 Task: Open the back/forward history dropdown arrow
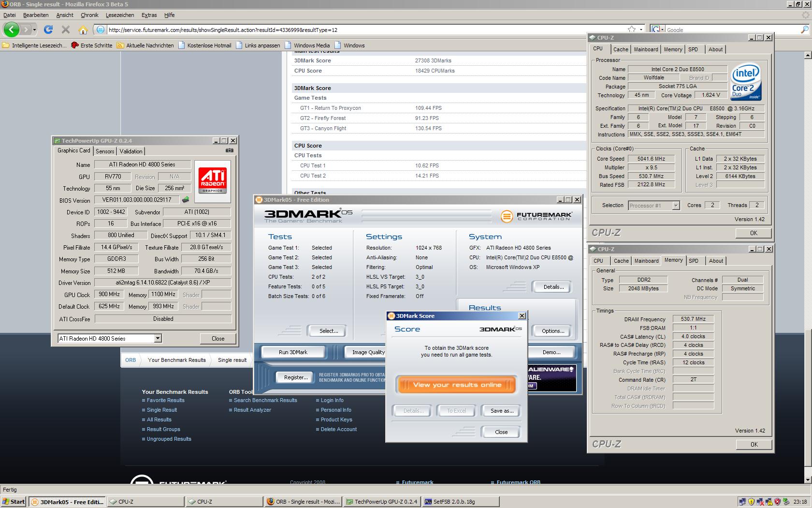(34, 30)
